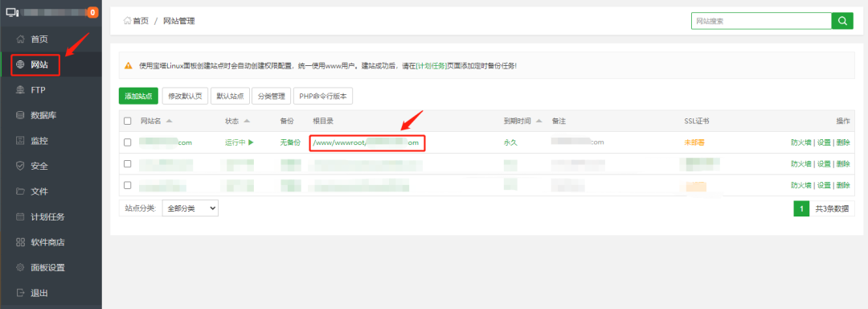The height and width of the screenshot is (309, 868).
Task: Click 删除 in the third site row
Action: tap(844, 185)
